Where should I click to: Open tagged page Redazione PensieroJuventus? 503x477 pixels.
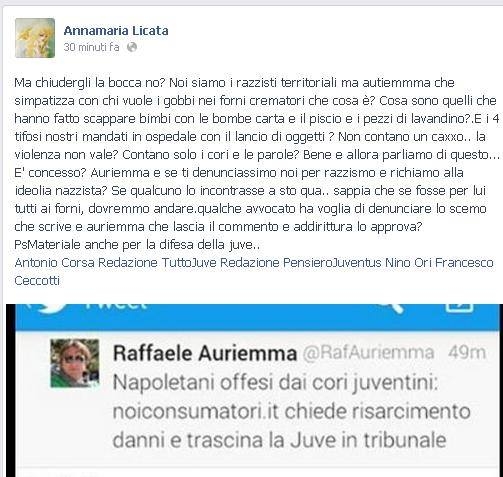click(301, 263)
